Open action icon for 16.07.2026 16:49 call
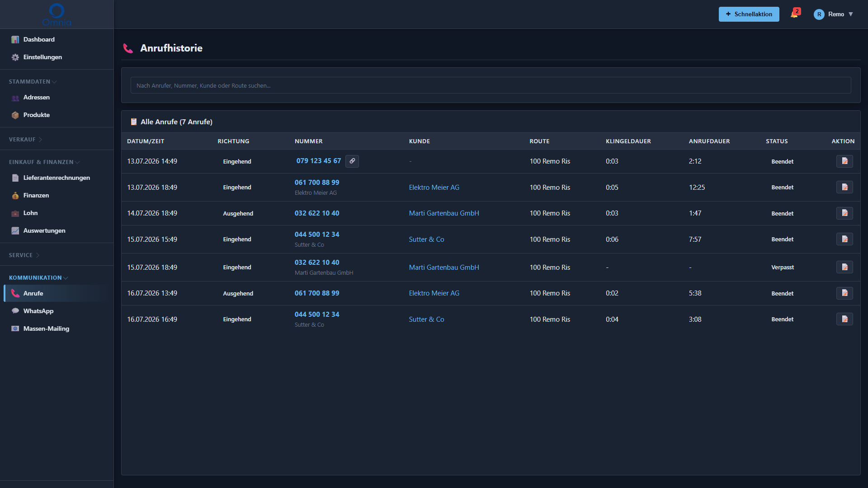This screenshot has width=868, height=488. 844,319
